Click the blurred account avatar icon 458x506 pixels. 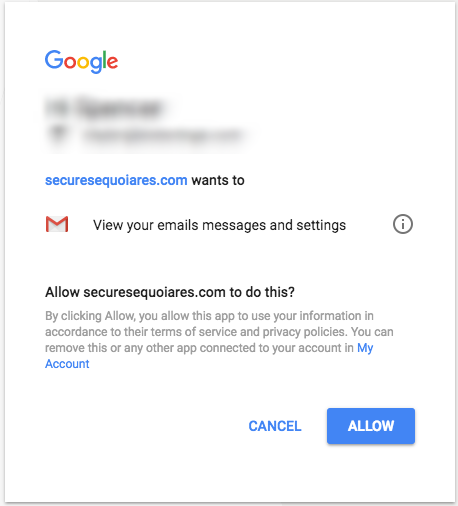[x=58, y=134]
